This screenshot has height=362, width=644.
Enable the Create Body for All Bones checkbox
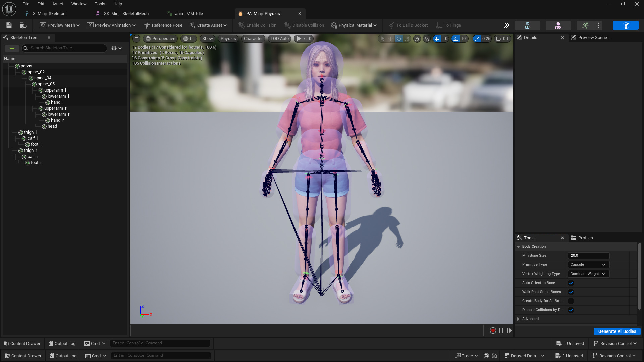(571, 301)
